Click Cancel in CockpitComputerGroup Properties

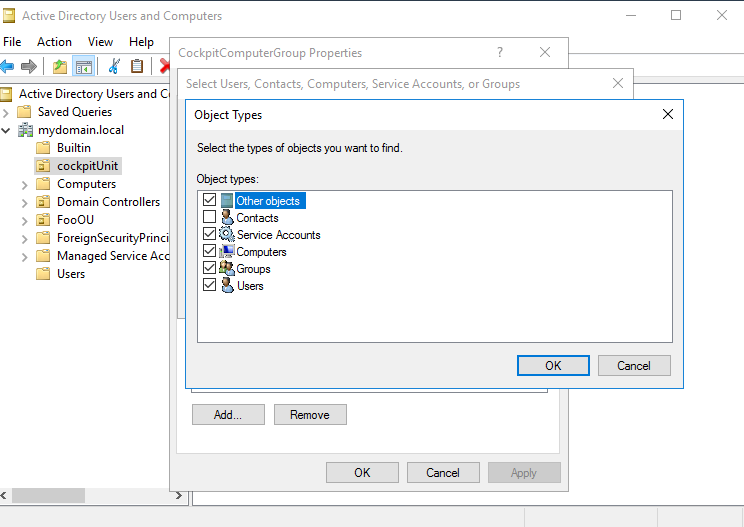coord(443,472)
